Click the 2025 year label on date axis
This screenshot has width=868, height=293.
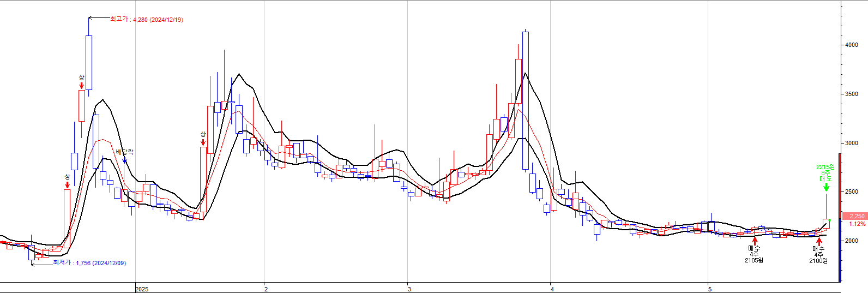[x=142, y=289]
